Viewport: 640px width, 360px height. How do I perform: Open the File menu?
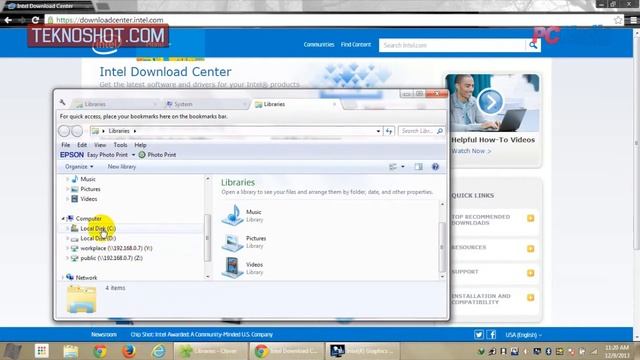click(x=66, y=145)
